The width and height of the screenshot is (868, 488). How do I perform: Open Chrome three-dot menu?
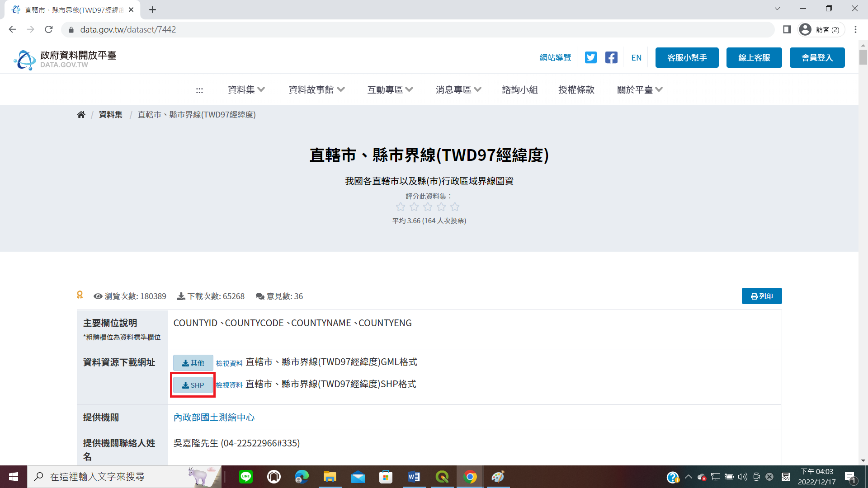tap(855, 29)
